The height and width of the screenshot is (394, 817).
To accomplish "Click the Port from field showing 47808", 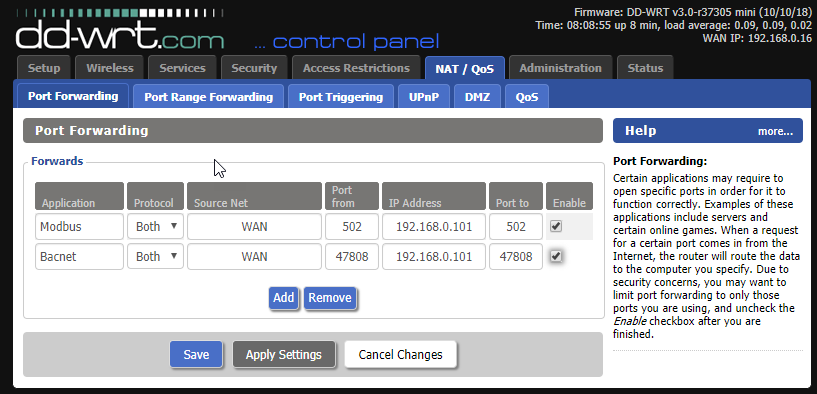I will [x=352, y=256].
